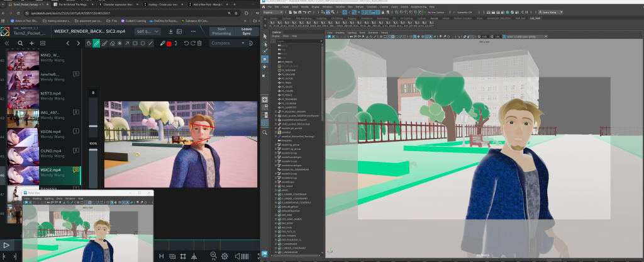Select the pencil draw tool in SyncSketch

(96, 43)
